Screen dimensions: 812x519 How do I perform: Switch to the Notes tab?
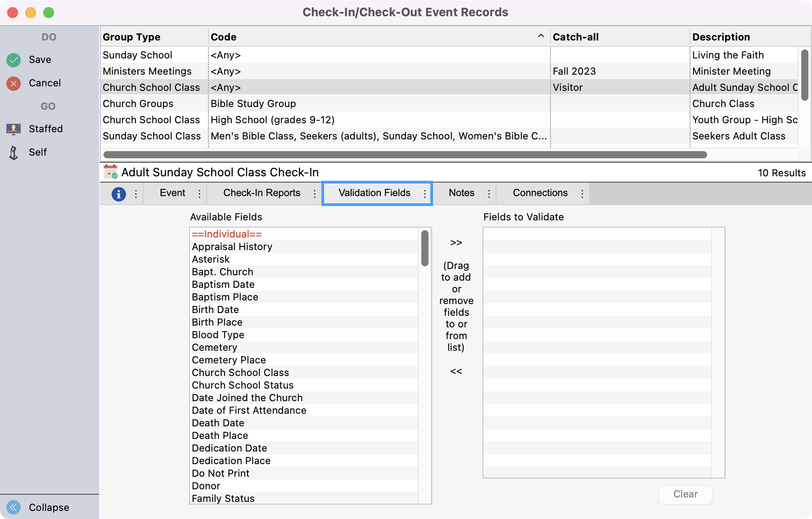coord(461,193)
